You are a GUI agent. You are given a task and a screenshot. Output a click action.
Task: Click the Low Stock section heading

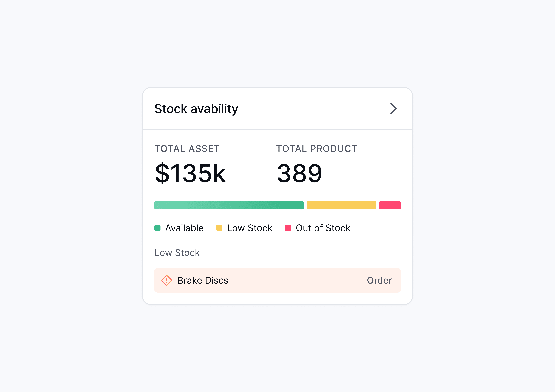tap(177, 253)
